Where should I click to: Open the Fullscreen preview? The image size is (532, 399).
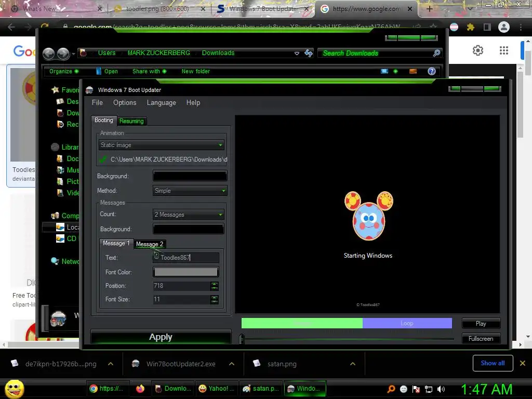pyautogui.click(x=481, y=339)
